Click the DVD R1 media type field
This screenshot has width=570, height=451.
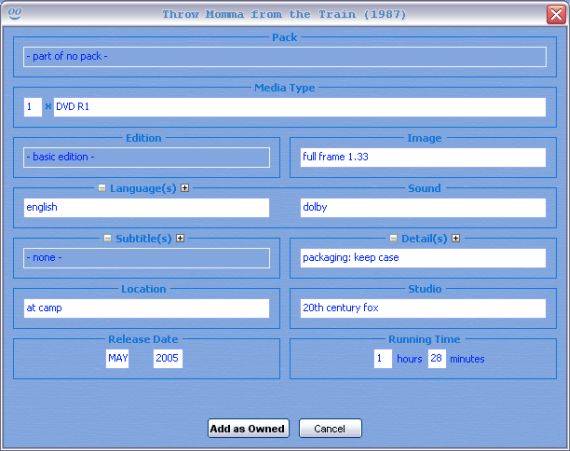(300, 107)
